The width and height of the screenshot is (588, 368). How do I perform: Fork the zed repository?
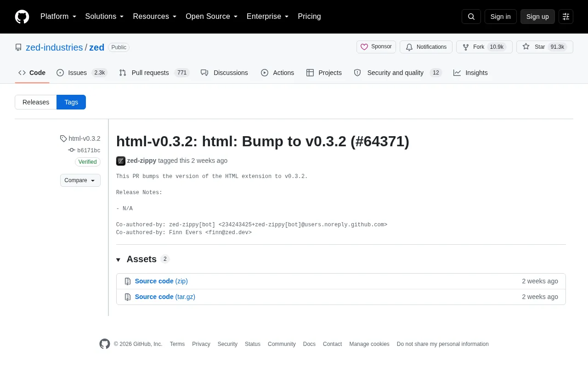[484, 47]
